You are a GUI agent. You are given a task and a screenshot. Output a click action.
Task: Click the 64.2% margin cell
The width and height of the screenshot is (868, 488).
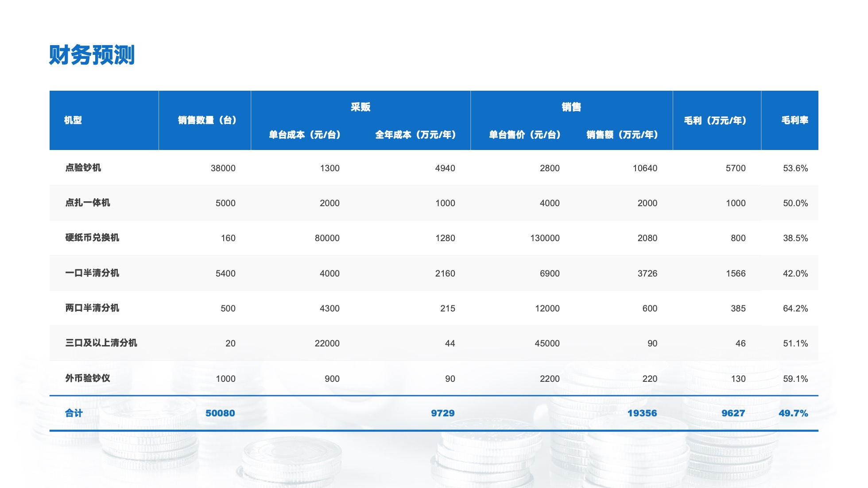tap(795, 308)
